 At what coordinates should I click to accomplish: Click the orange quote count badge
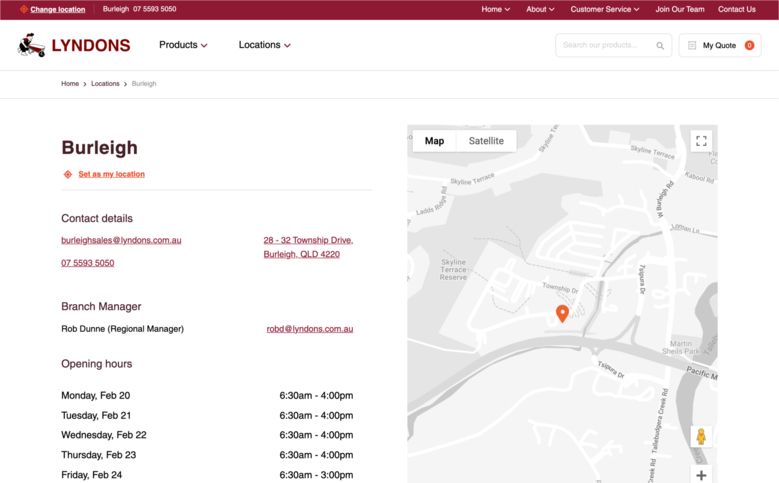pos(749,45)
